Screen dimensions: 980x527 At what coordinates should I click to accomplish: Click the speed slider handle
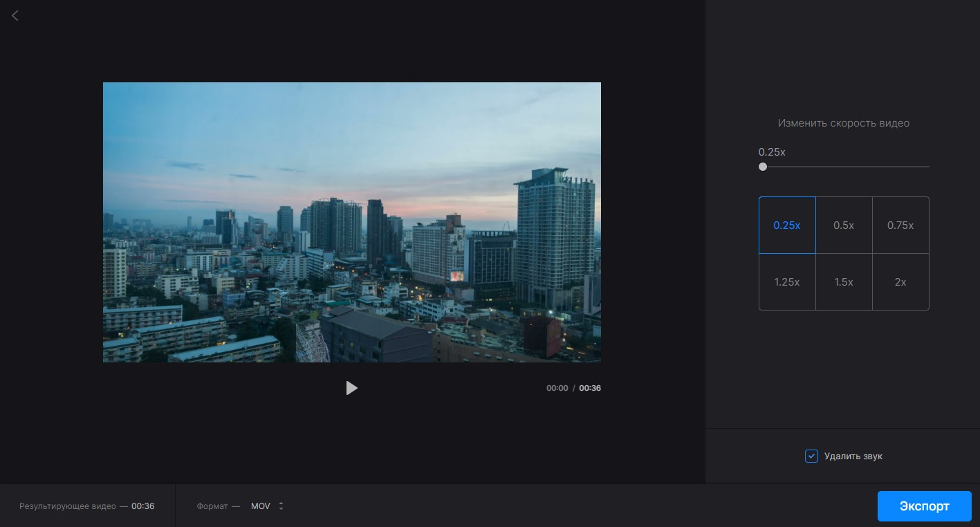763,167
